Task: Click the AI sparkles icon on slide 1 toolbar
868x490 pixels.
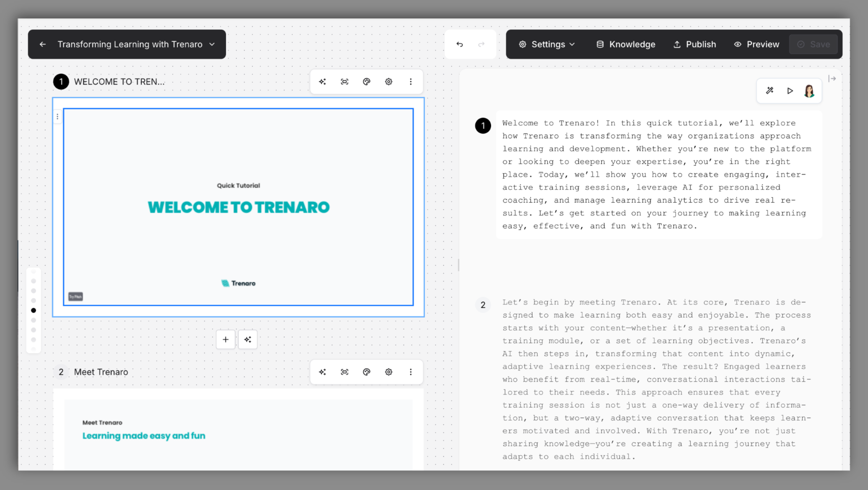Action: point(322,82)
